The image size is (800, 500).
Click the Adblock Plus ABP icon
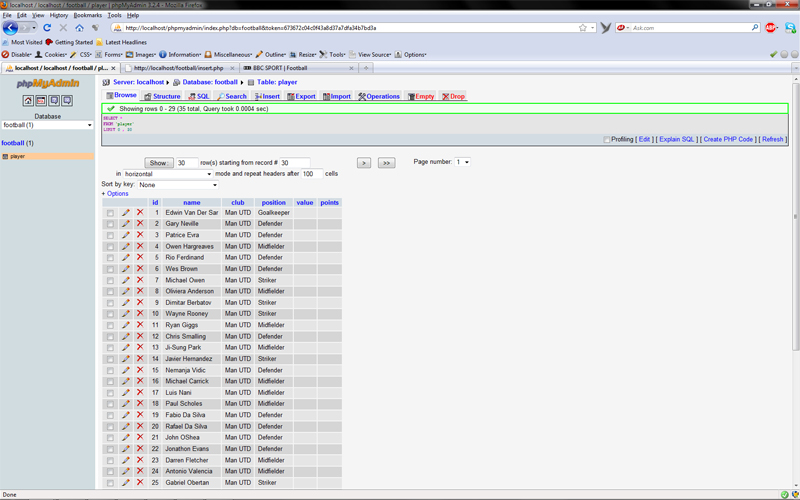[771, 28]
